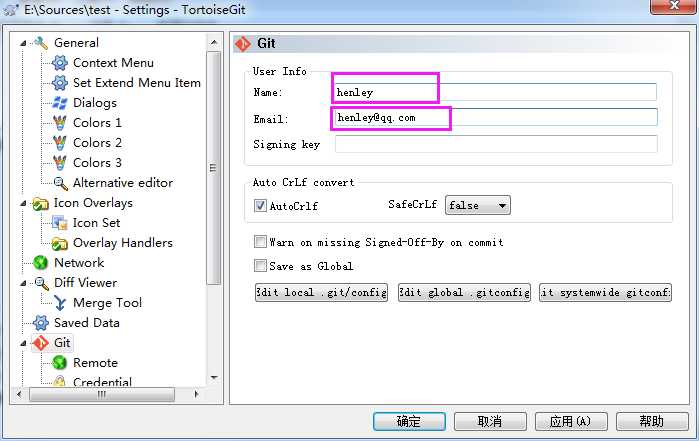Open the Colors 2 settings page
This screenshot has width=699, height=441.
point(97,143)
